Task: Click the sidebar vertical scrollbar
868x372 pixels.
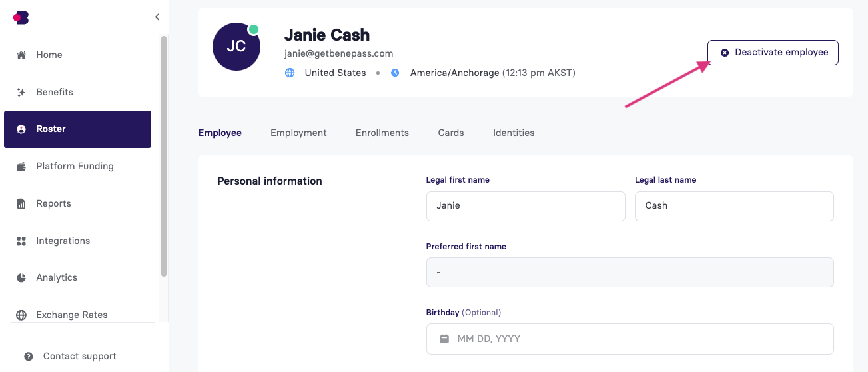Action: pyautogui.click(x=164, y=157)
